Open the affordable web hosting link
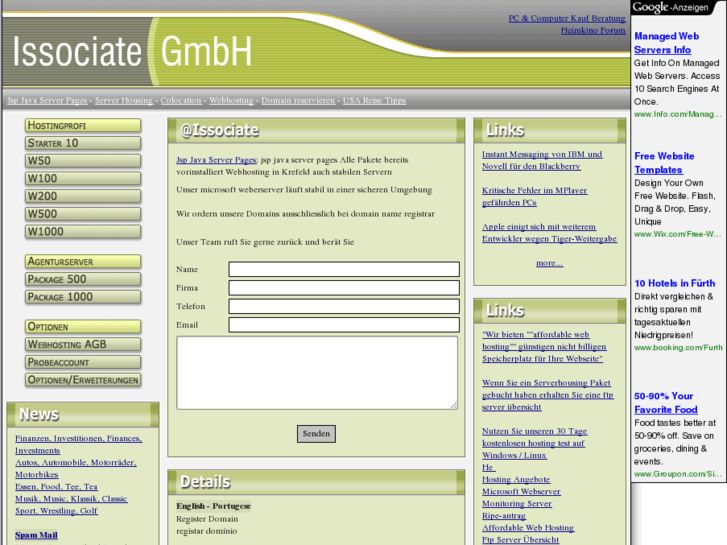Viewport: 727px width, 545px height. click(544, 346)
